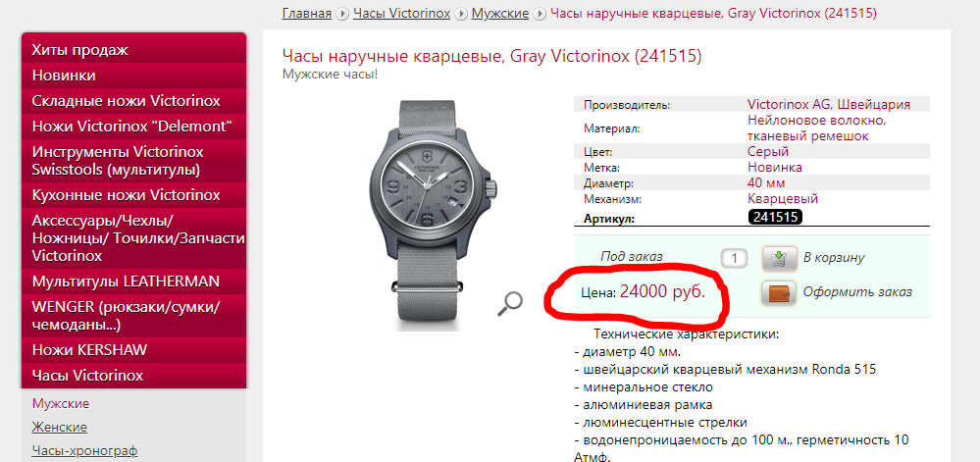Viewport: 980px width, 462px height.
Task: Click breadcrumb arrow icon after Главная
Action: point(342,14)
